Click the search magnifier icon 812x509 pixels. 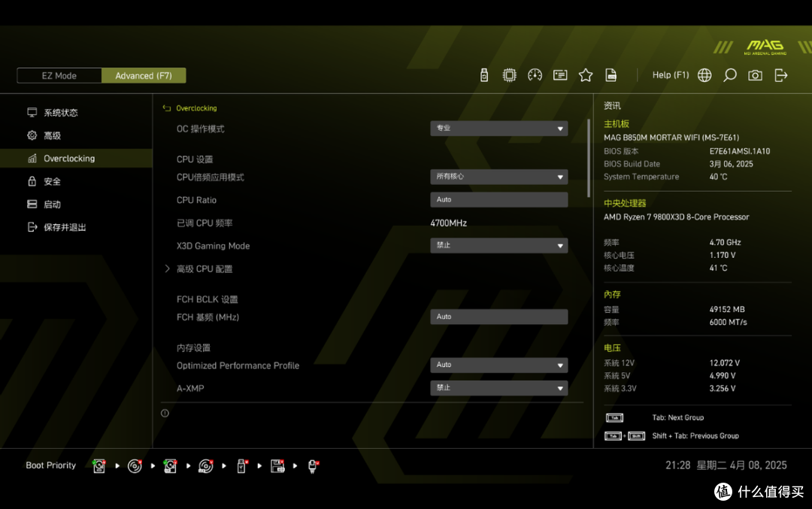coord(729,75)
